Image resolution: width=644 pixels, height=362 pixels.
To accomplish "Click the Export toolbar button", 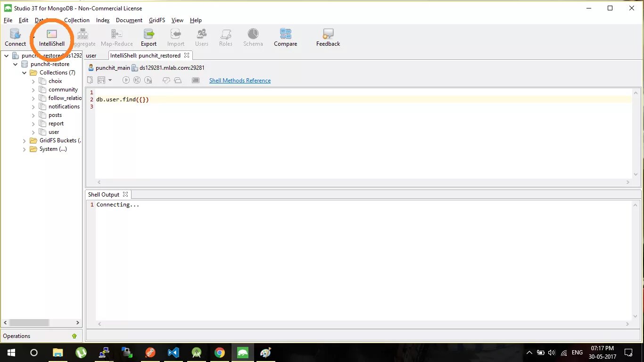I will pos(149,37).
